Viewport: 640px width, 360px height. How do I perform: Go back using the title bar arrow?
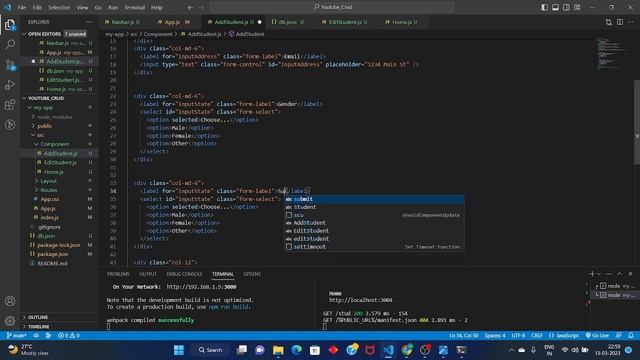190,7
